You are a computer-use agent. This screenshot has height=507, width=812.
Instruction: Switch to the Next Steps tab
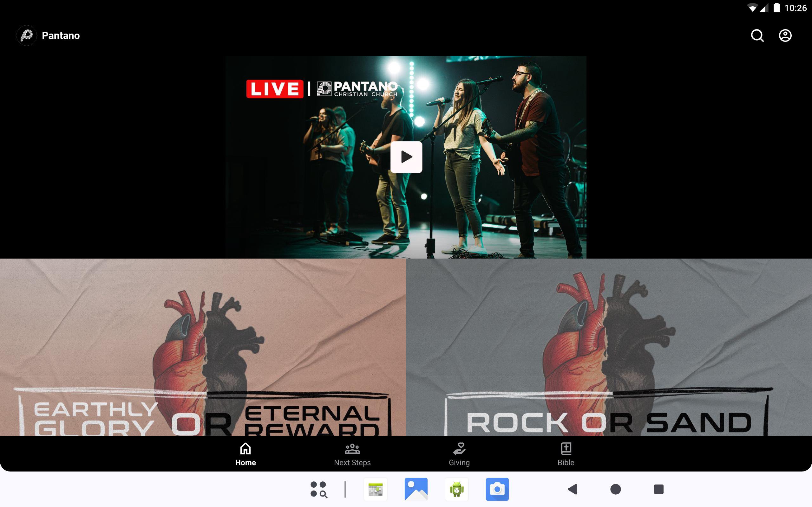[352, 454]
